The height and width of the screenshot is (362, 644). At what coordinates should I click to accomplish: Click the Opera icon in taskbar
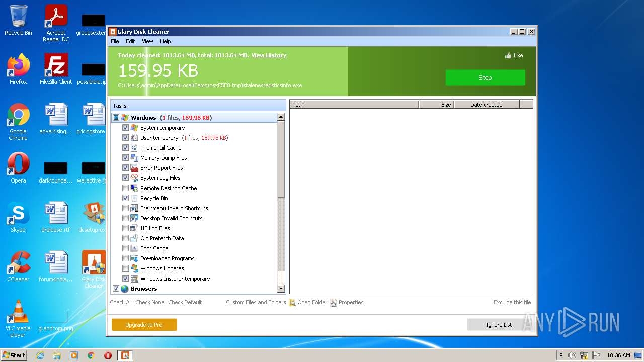pyautogui.click(x=108, y=355)
